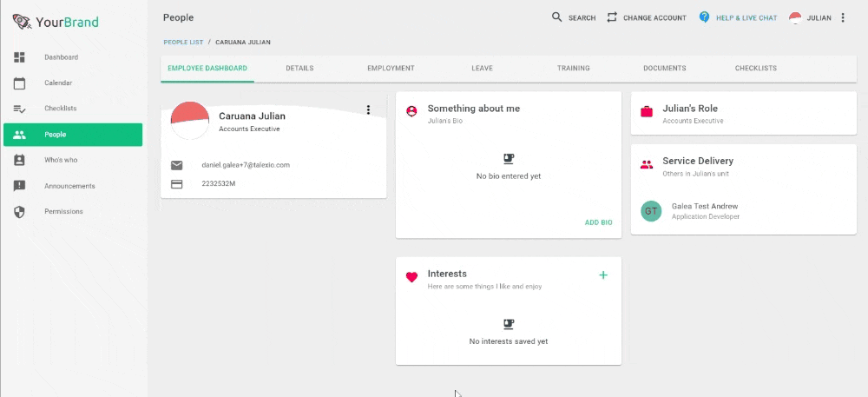Click the People sidebar icon
This screenshot has width=868, height=397.
[19, 135]
